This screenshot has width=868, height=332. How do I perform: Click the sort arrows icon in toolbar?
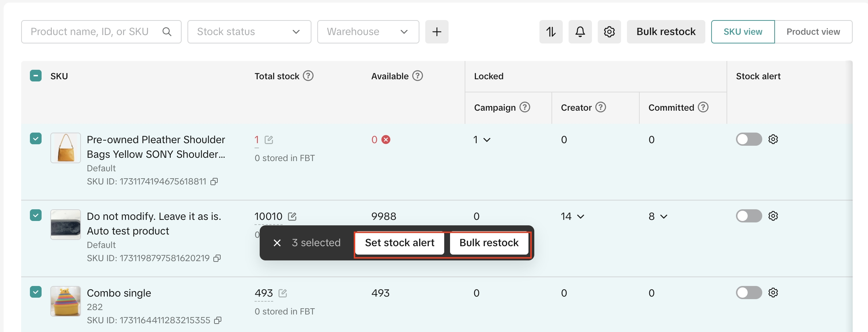[x=551, y=32]
